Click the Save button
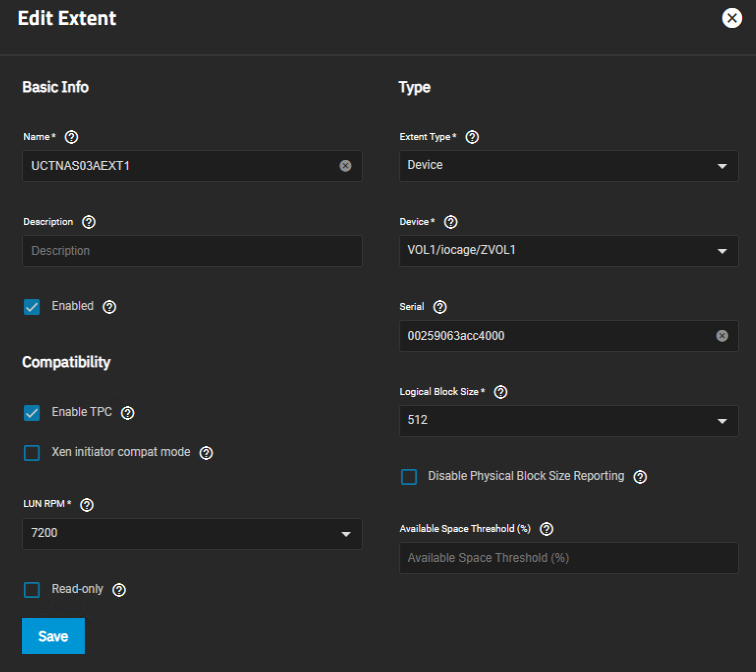The height and width of the screenshot is (672, 756). click(x=54, y=636)
